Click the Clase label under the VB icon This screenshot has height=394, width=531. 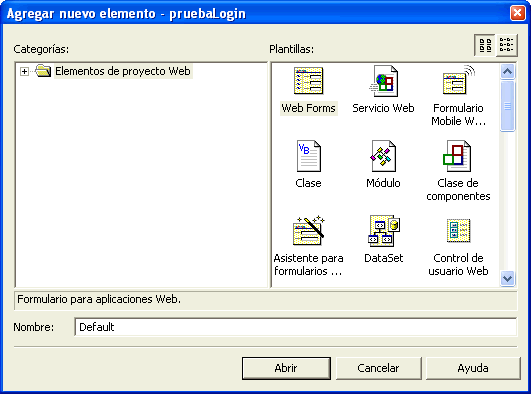coord(309,183)
